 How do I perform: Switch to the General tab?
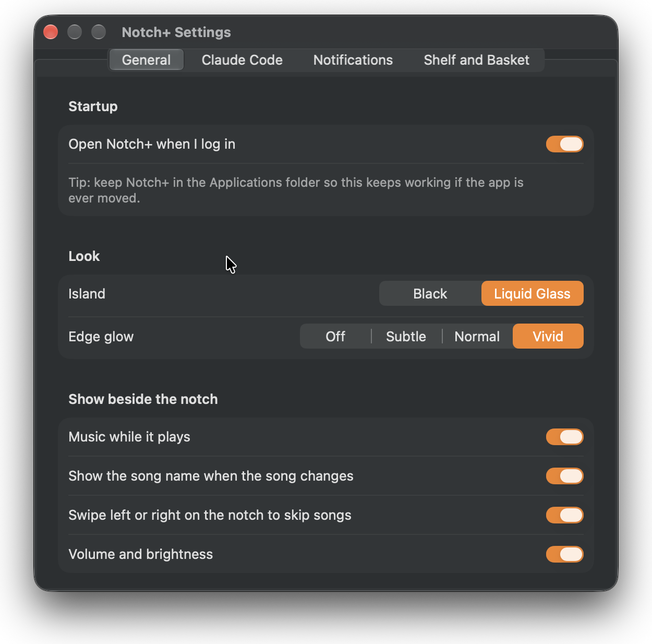click(146, 60)
